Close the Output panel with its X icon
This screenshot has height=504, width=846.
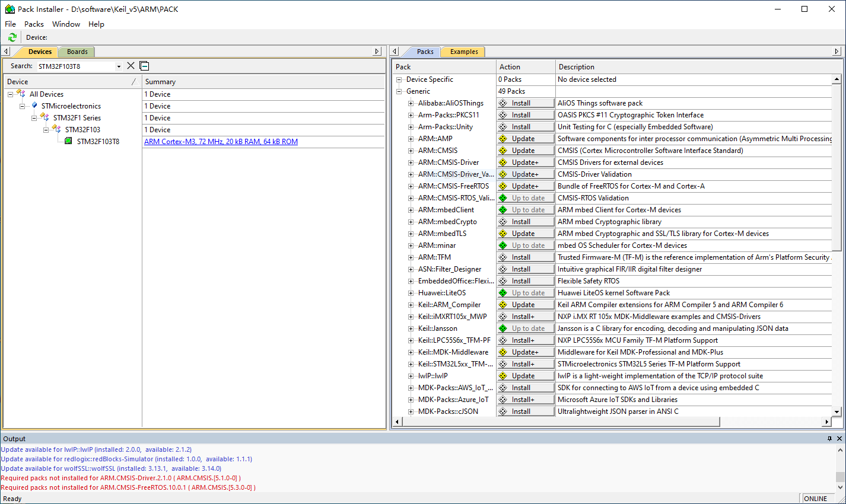(x=839, y=439)
